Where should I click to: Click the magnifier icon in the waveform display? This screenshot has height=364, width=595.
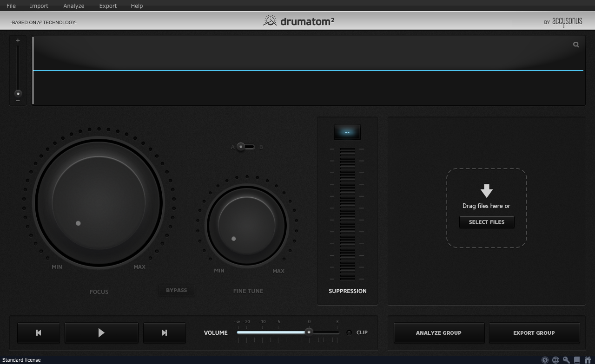[x=576, y=45]
